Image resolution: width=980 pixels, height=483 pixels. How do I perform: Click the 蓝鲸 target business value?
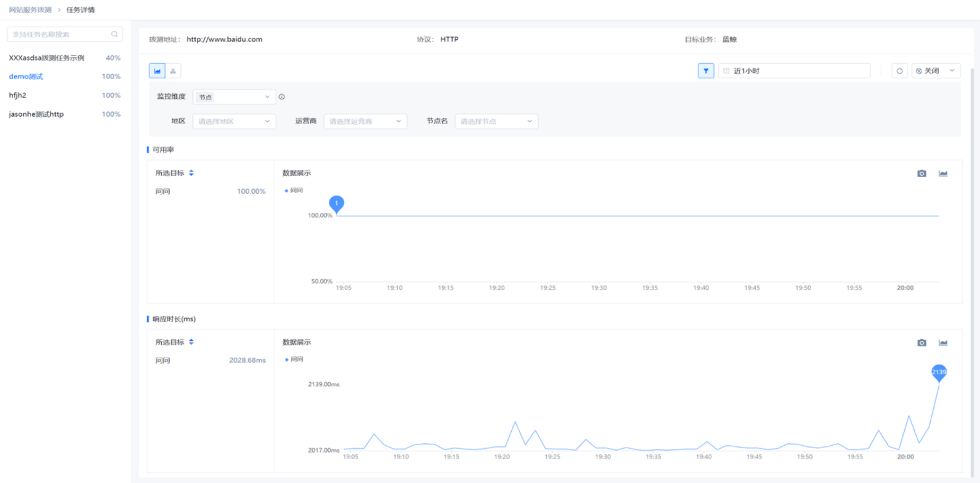point(729,39)
